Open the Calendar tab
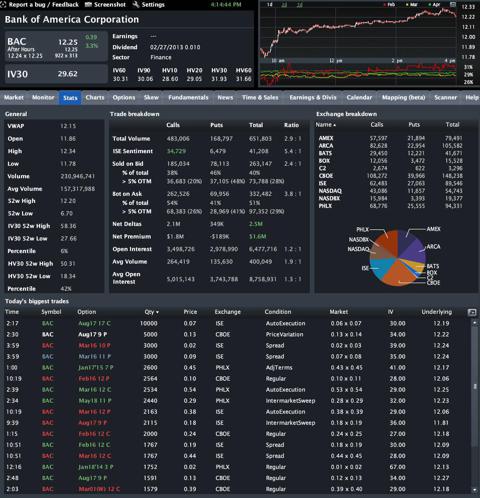 [359, 98]
